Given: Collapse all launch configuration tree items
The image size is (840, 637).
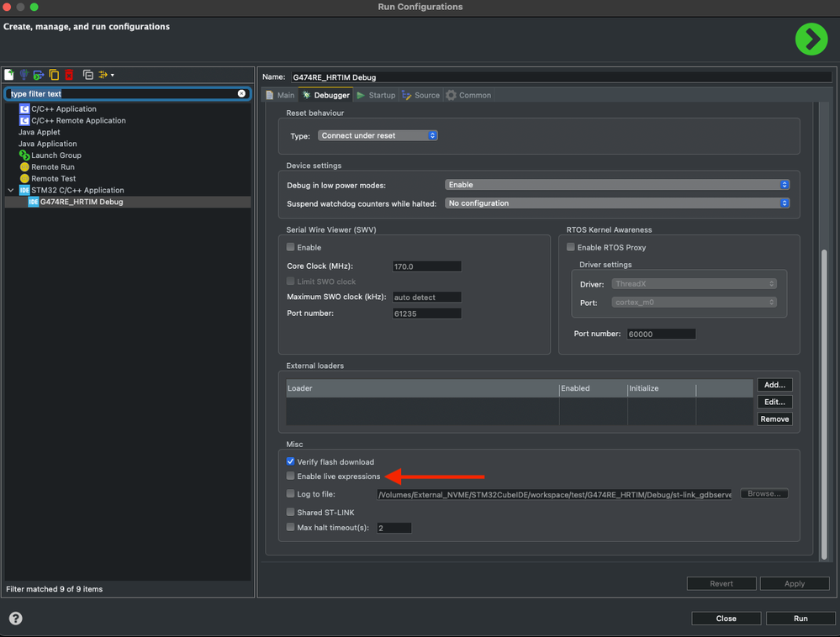Looking at the screenshot, I should pyautogui.click(x=87, y=75).
